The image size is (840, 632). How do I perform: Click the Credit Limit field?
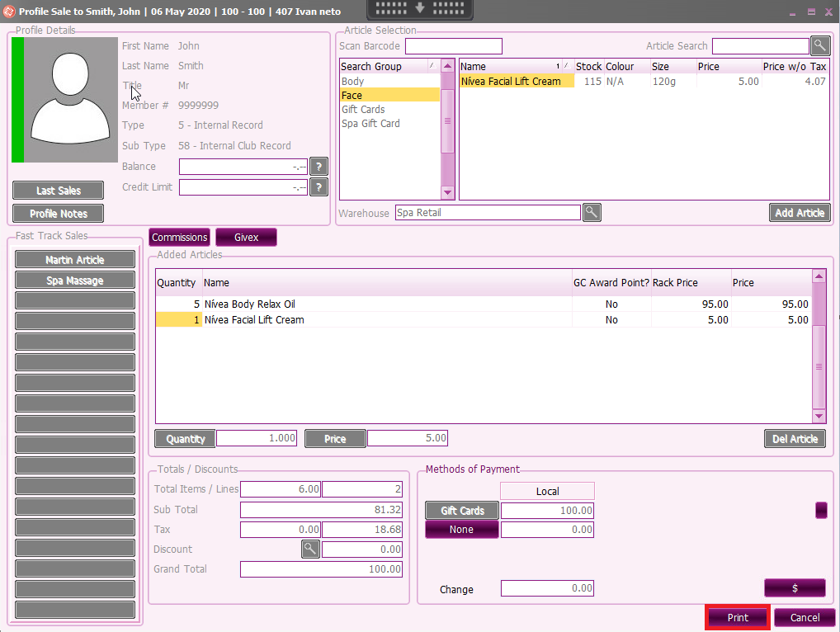click(243, 187)
